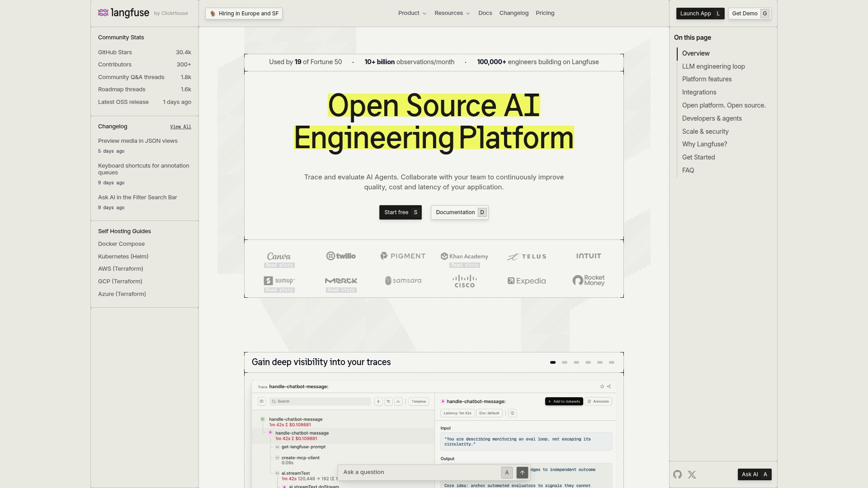Click the Merck logo
Screen dimensions: 868x488
coord(341,281)
